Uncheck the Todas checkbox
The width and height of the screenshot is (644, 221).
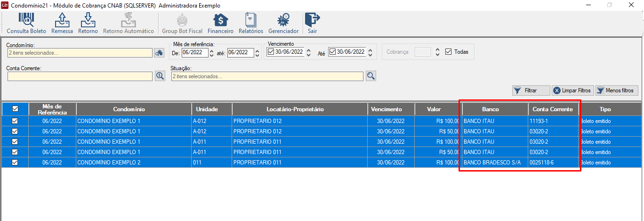(x=448, y=52)
